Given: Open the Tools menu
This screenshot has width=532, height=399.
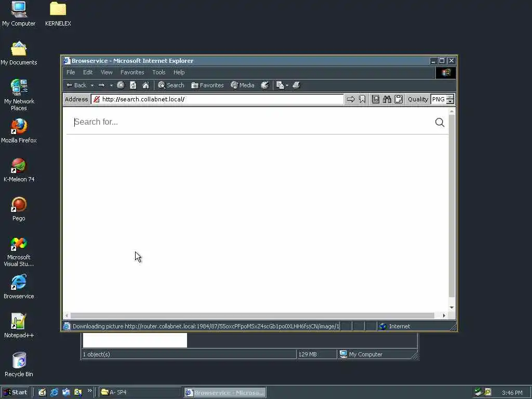Looking at the screenshot, I should click(159, 72).
